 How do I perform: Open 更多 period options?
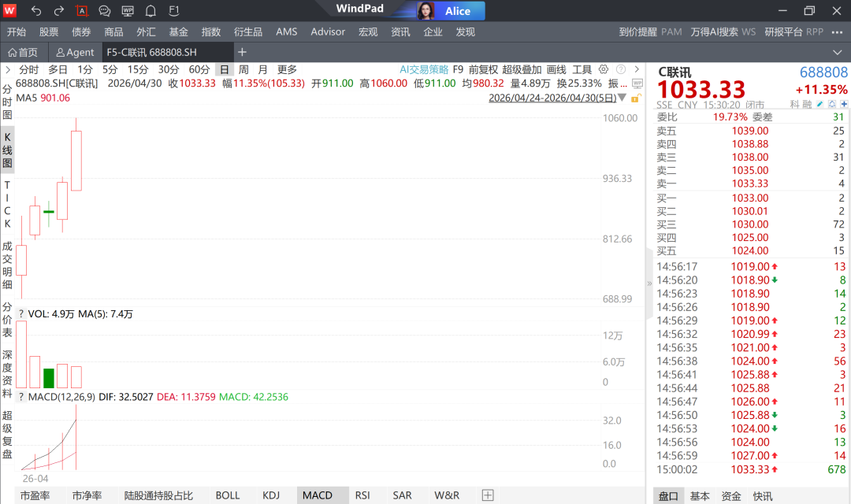point(287,69)
